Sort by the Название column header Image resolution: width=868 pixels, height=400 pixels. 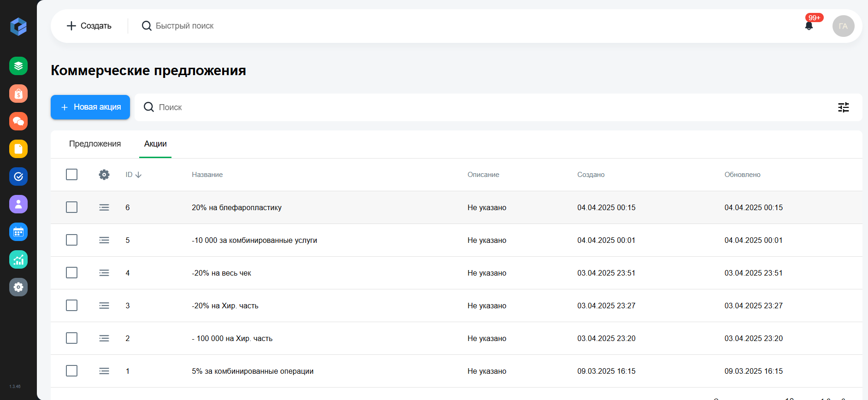207,175
